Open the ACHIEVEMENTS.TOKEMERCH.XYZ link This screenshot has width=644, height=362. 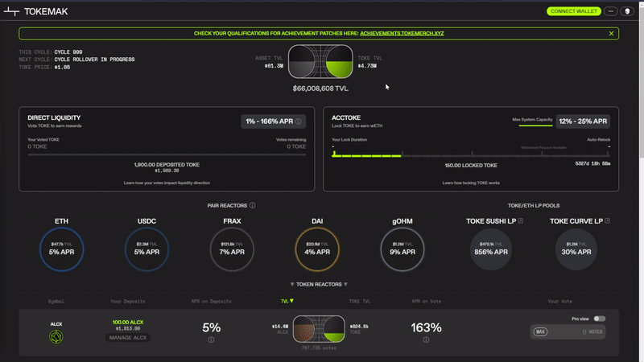point(402,33)
